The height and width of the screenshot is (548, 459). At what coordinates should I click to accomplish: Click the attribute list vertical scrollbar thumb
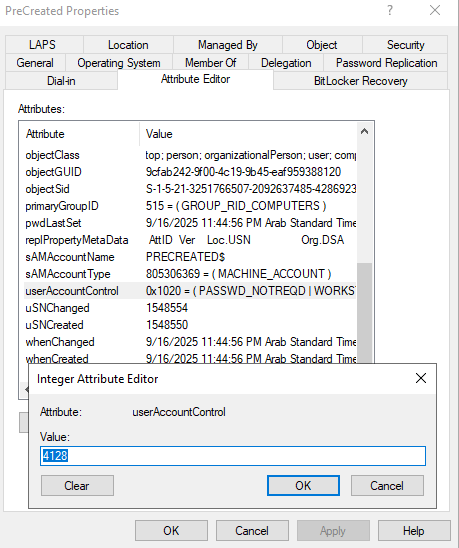(x=364, y=313)
